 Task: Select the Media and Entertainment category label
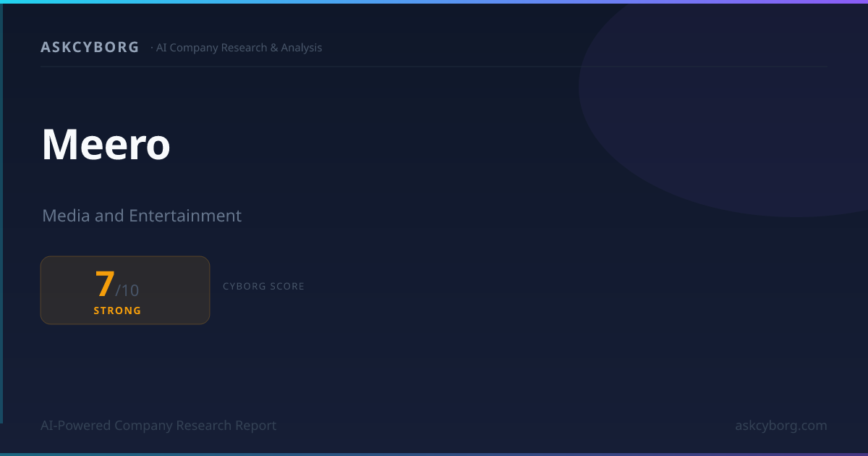(142, 216)
